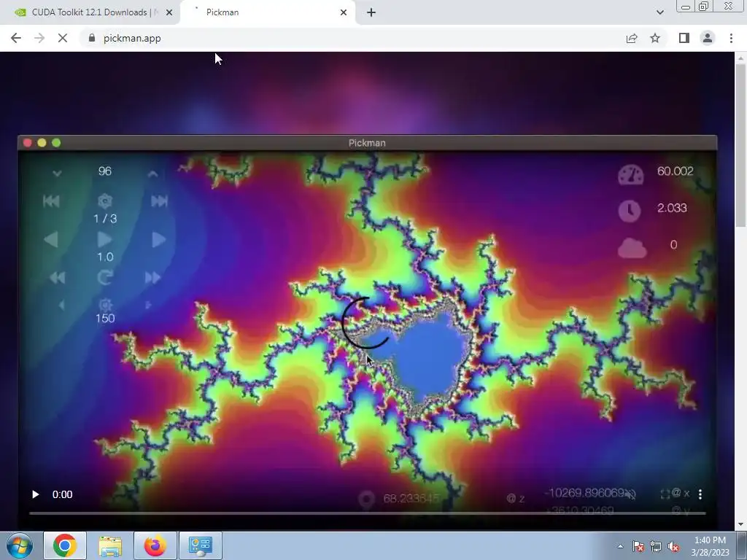Open the Action Center flag tray icon

[638, 547]
